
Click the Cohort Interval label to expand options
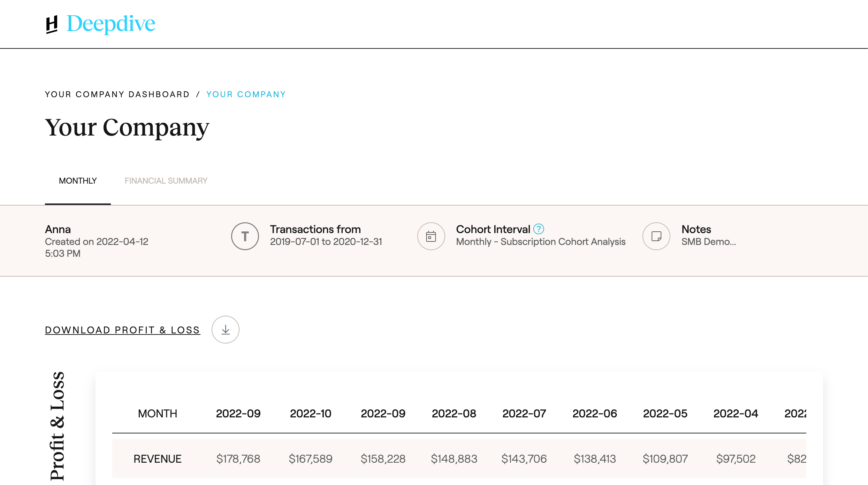click(493, 229)
